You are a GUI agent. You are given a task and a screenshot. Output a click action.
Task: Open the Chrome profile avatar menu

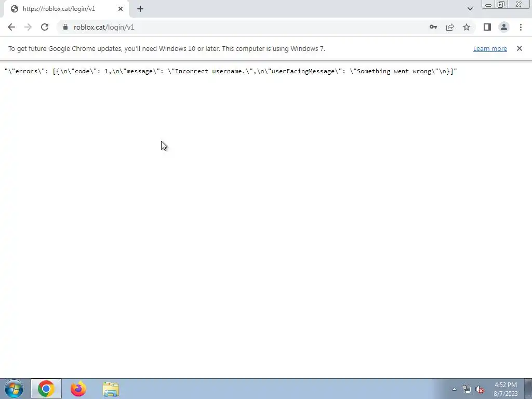[x=504, y=27]
